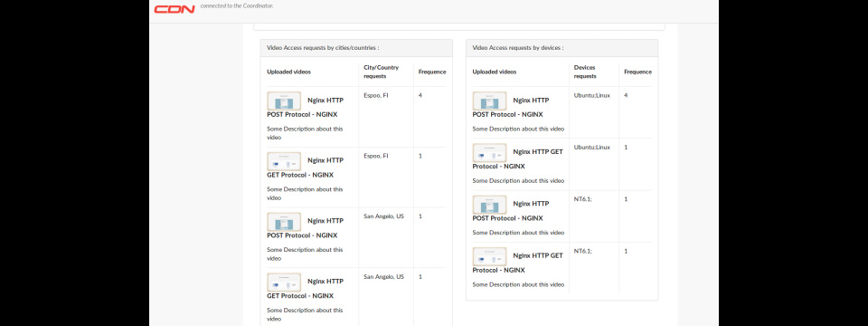This screenshot has width=868, height=326.
Task: Click frequency value 1 in the Espoo GET row
Action: point(420,156)
